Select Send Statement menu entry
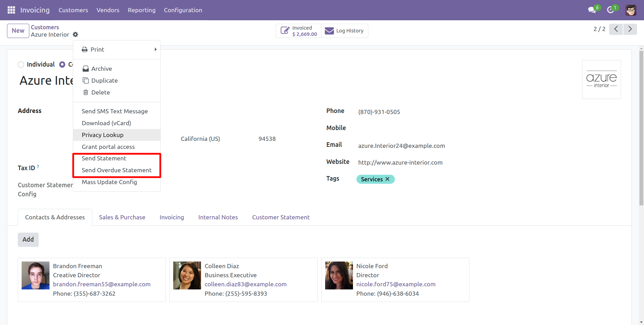 pos(117,158)
